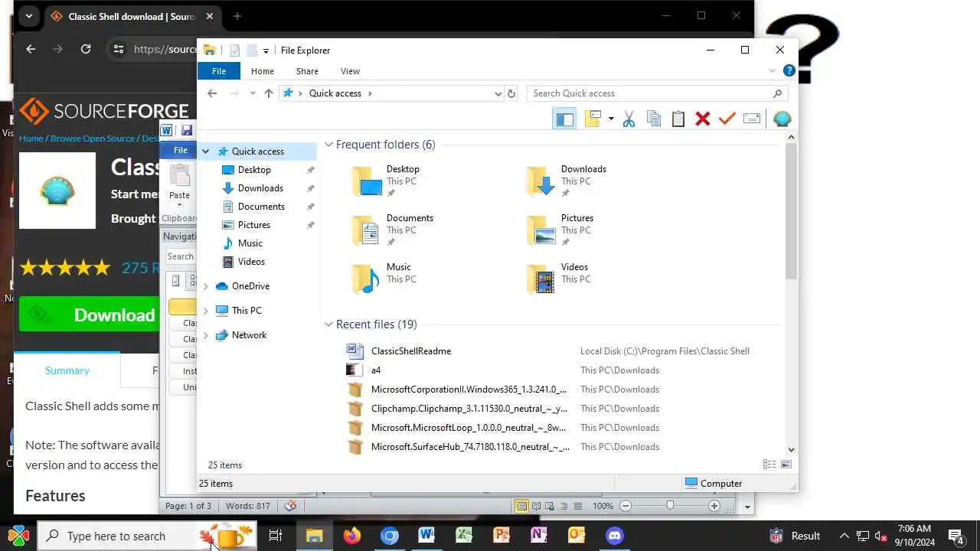Collapse the Recent files group
The image size is (980, 551).
tap(329, 324)
